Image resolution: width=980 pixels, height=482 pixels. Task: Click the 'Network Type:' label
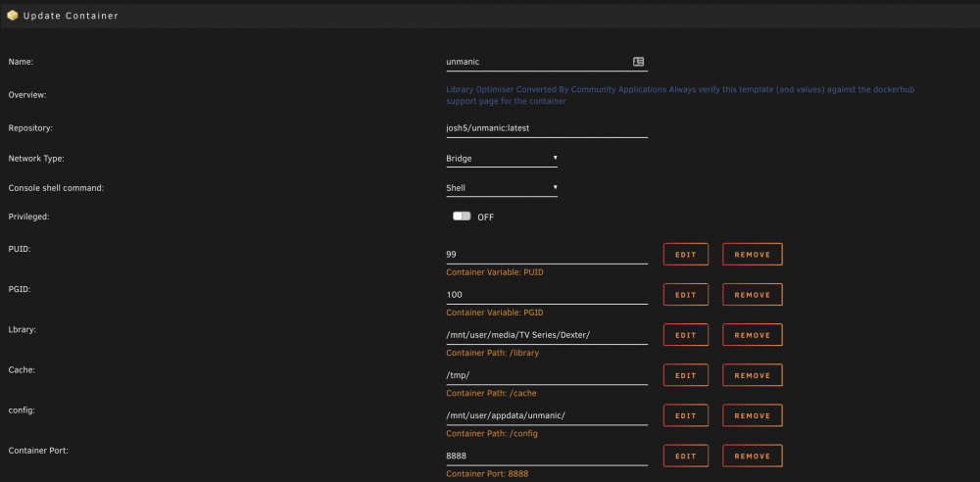pyautogui.click(x=36, y=159)
